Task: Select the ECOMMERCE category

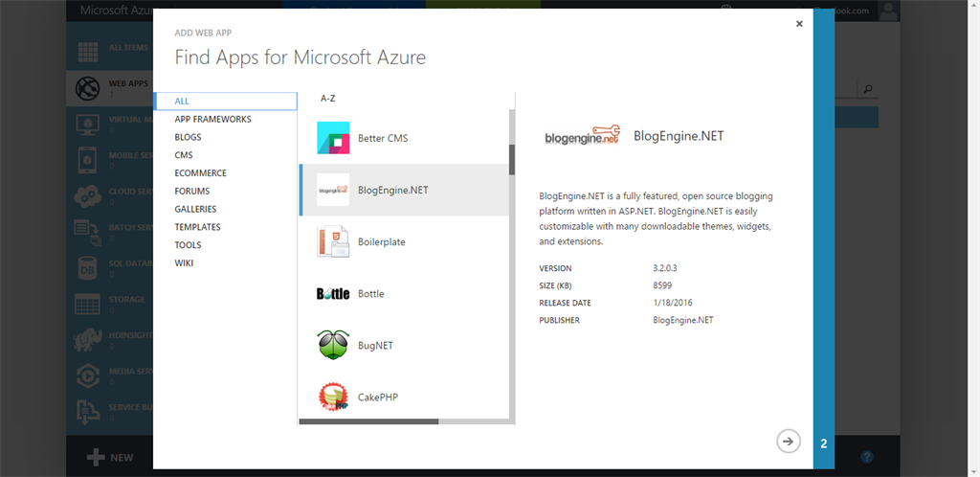Action: (x=201, y=173)
